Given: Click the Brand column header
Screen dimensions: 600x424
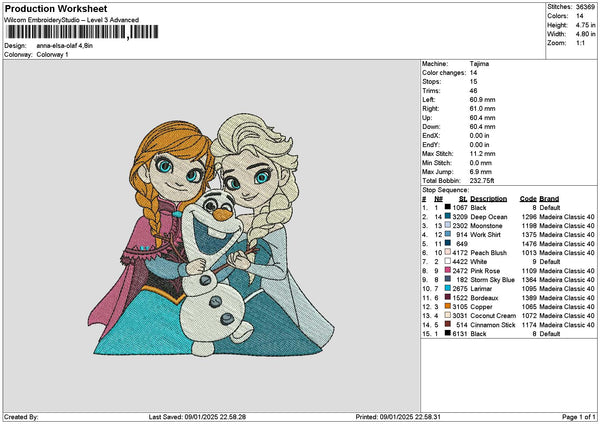Looking at the screenshot, I should (549, 199).
